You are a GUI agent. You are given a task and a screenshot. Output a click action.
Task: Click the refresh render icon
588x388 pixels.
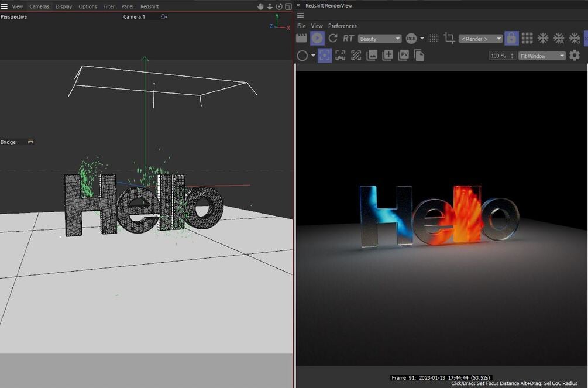(333, 38)
